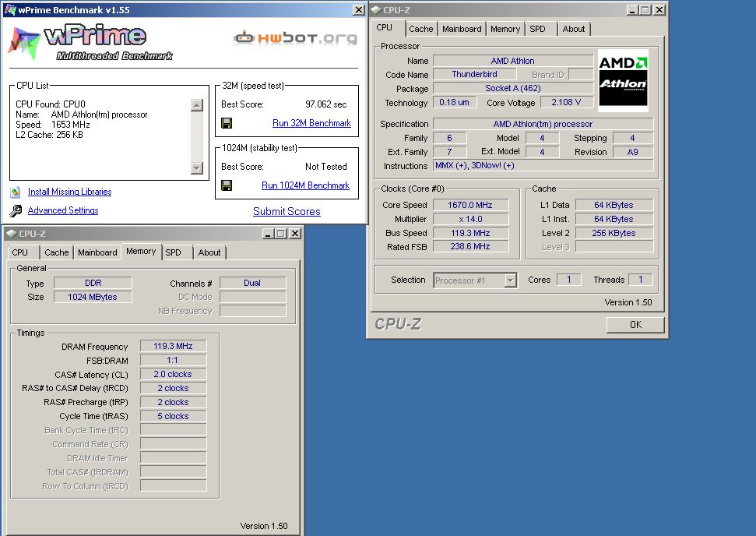Viewport: 756px width, 536px height.
Task: Switch to About tab in CPU-Z CPU window
Action: pos(573,29)
